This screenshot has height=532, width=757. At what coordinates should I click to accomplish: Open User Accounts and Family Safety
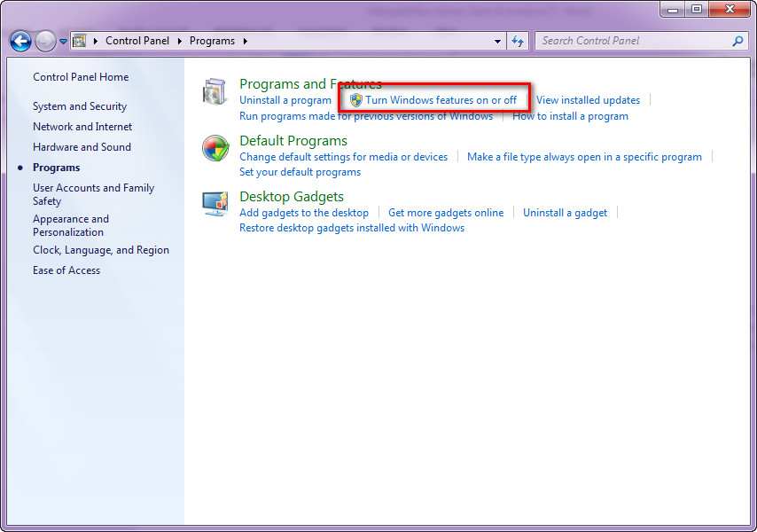(x=93, y=194)
